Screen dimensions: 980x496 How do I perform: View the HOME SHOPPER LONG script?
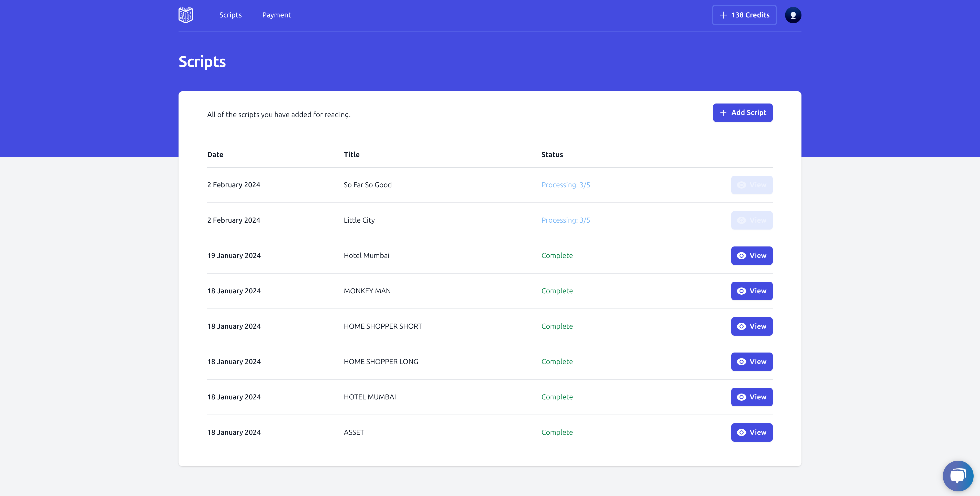point(751,362)
